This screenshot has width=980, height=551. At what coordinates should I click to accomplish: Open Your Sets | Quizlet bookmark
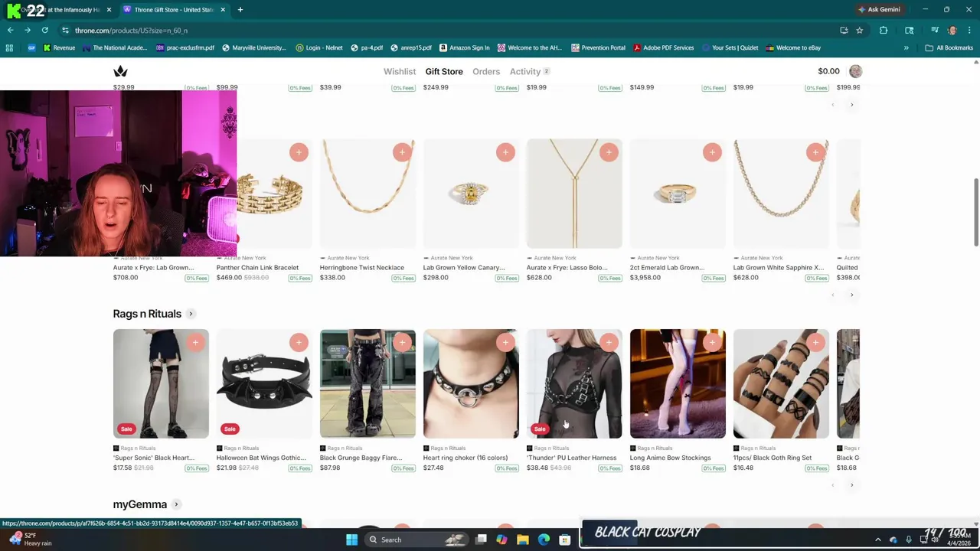730,47
